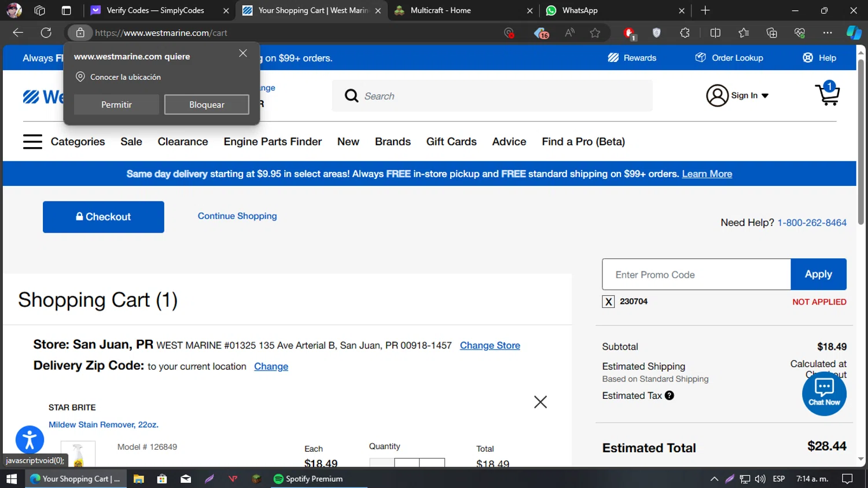
Task: Open the favorites list icon
Action: pyautogui.click(x=744, y=33)
